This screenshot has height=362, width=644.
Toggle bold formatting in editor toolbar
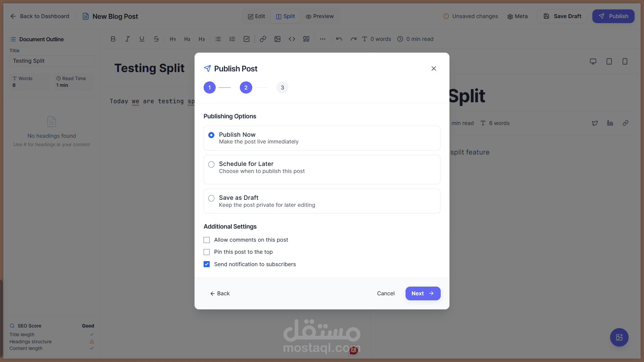click(113, 39)
